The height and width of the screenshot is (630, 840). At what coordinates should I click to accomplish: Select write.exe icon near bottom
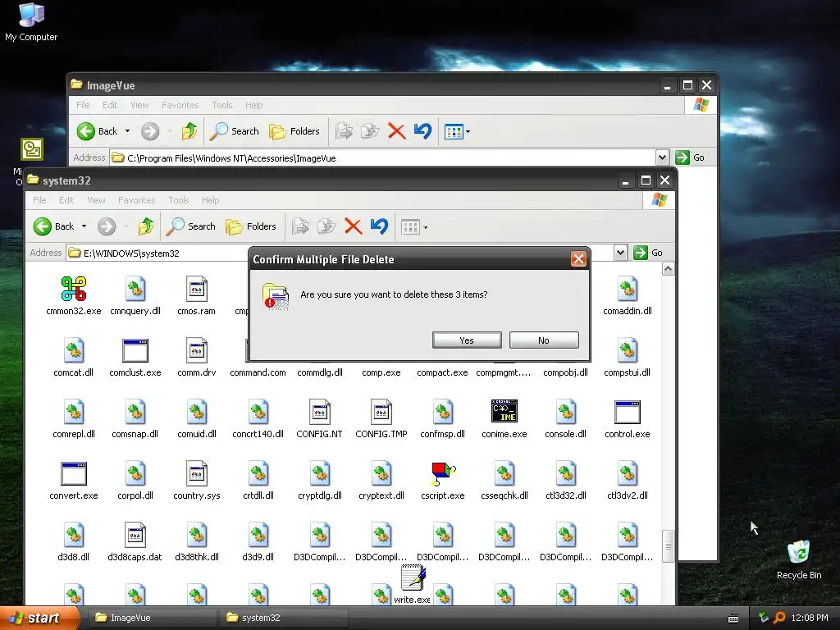(x=413, y=577)
